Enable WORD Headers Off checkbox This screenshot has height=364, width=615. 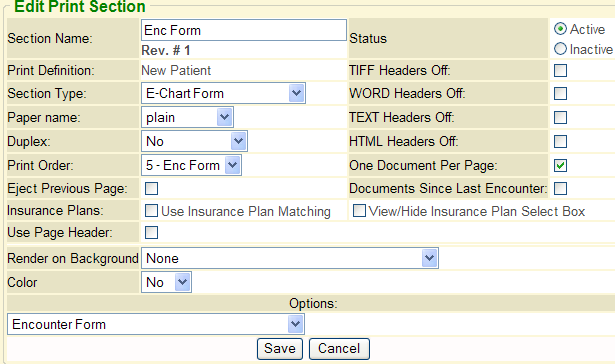point(560,94)
